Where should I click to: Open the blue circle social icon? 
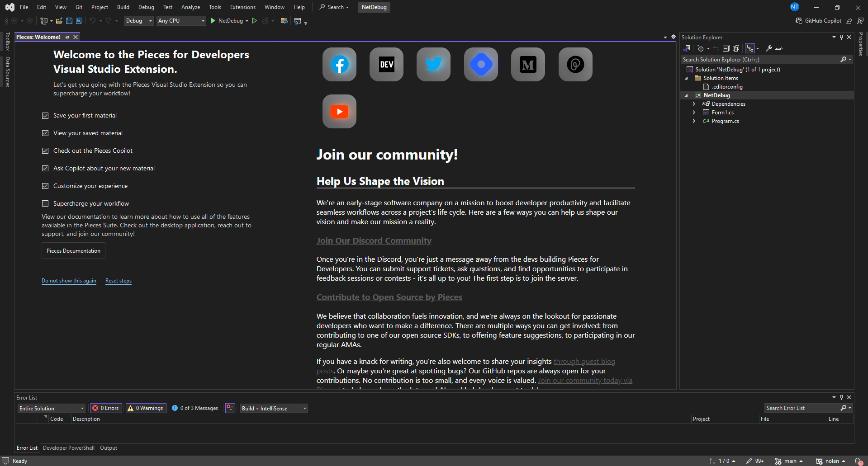click(481, 64)
